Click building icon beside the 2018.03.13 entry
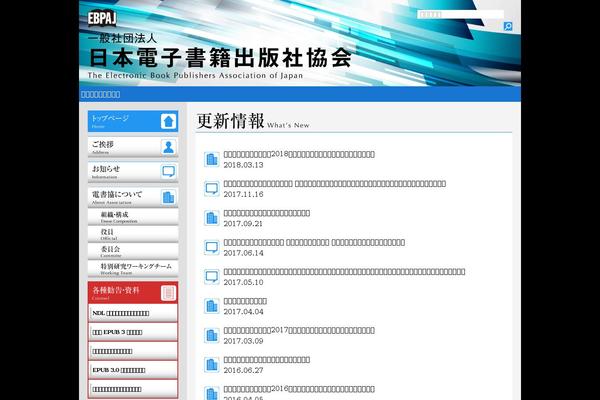The height and width of the screenshot is (400, 600). point(212,159)
